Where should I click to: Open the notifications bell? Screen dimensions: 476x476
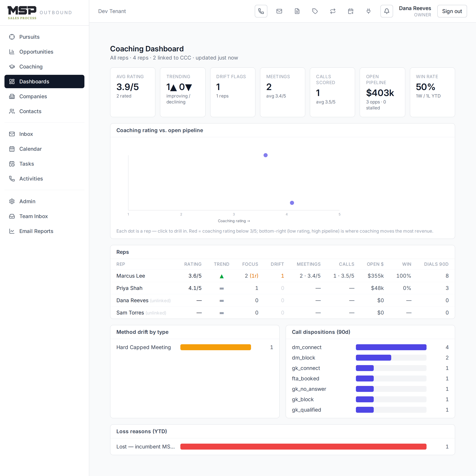coord(387,11)
